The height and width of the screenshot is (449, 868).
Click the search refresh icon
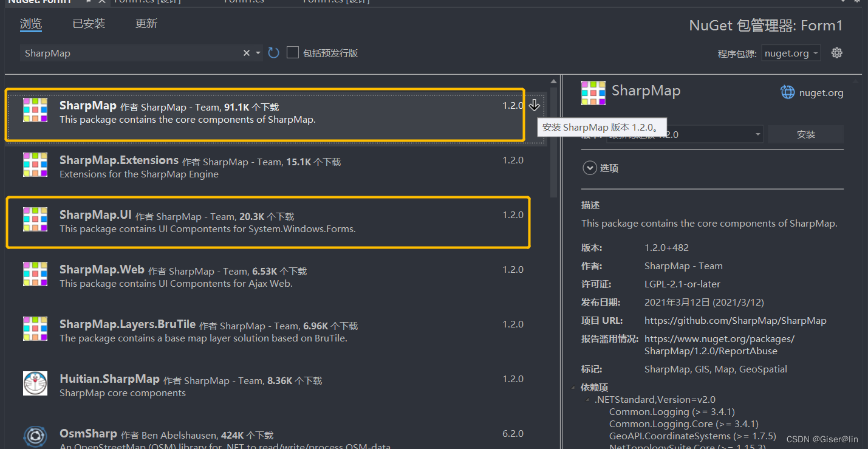pos(273,52)
